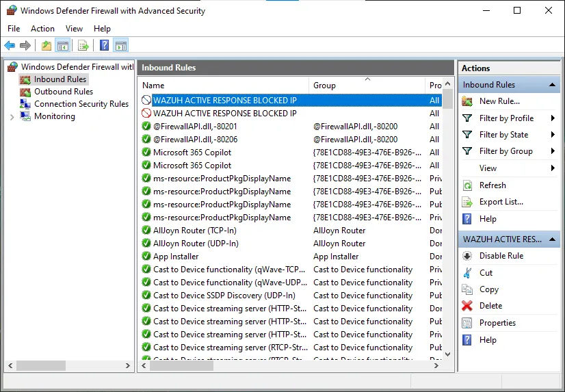Click the Pro column header

(x=435, y=86)
